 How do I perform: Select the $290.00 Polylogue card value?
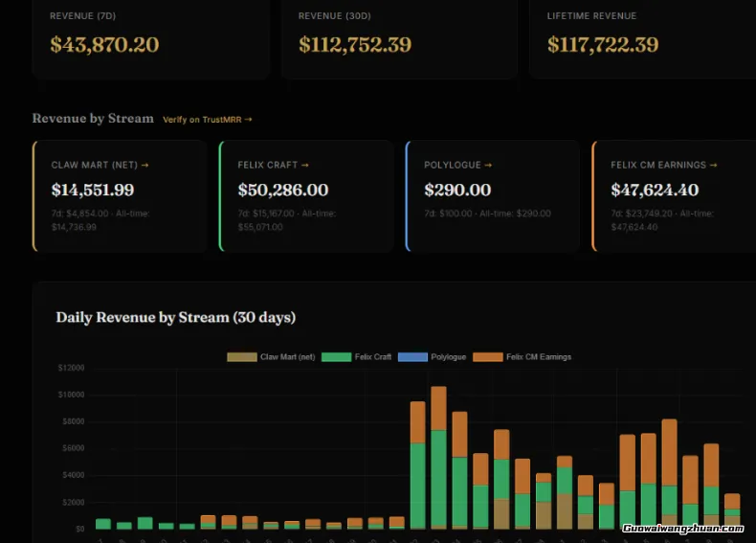tap(457, 191)
